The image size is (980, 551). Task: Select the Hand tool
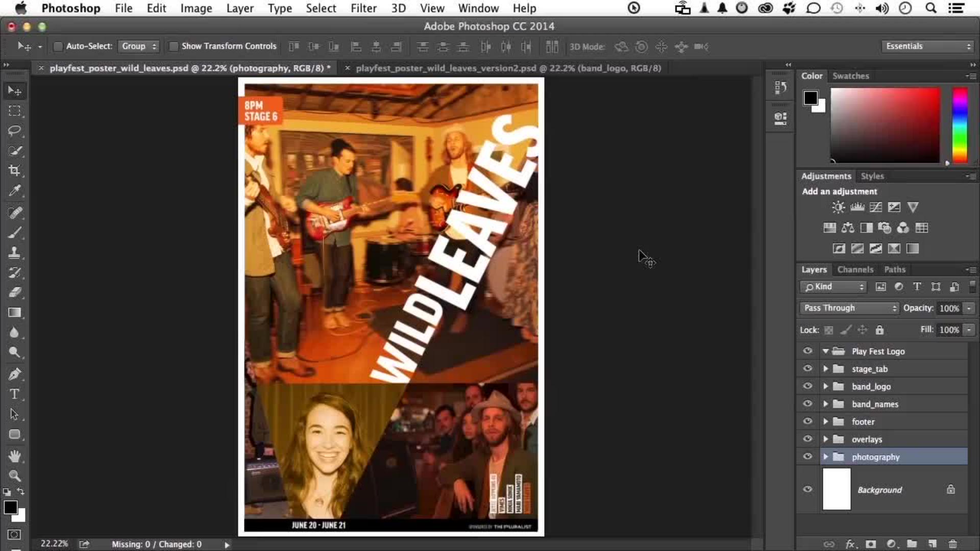(14, 456)
